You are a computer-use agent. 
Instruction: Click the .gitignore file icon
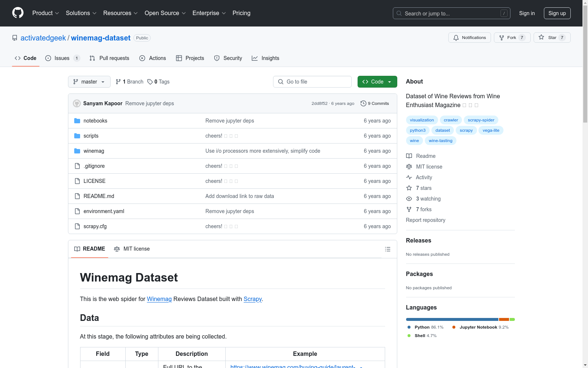pyautogui.click(x=77, y=166)
